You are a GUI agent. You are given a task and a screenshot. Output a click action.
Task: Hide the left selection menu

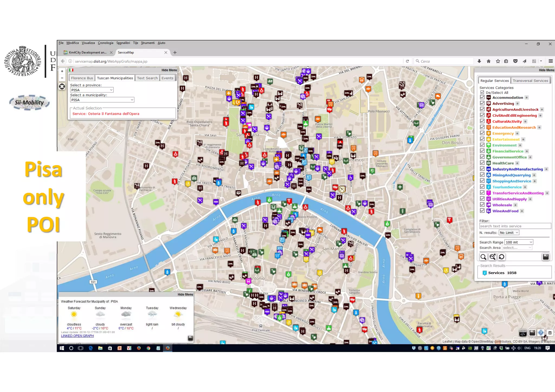click(x=169, y=70)
